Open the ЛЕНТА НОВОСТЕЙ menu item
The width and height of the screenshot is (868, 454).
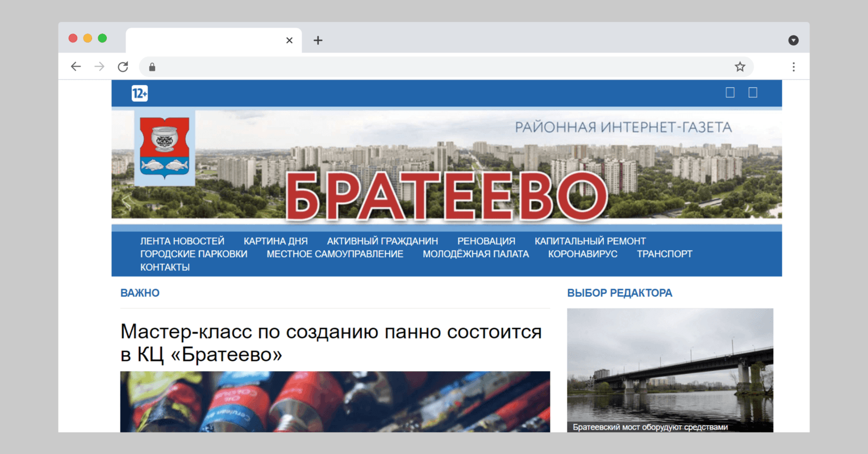[182, 241]
